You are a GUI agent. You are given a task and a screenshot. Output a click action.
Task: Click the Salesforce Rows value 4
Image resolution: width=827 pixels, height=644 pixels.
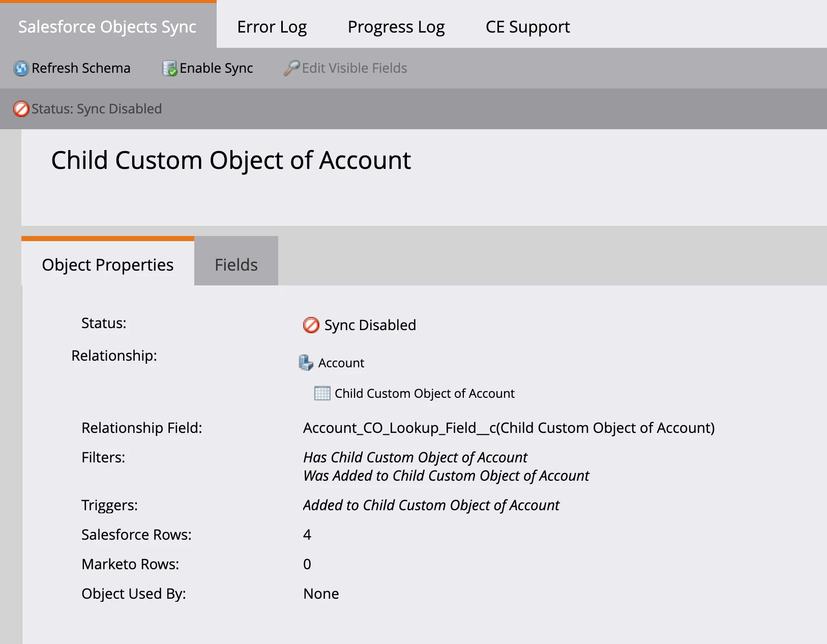pos(307,535)
